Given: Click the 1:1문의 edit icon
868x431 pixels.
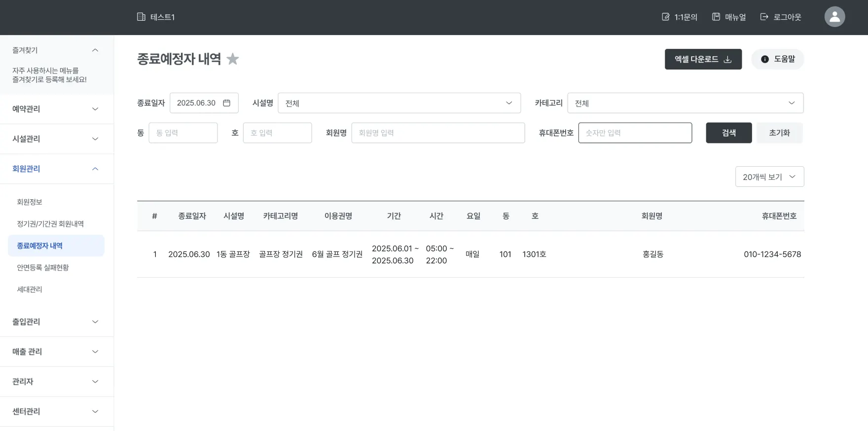Looking at the screenshot, I should click(666, 17).
